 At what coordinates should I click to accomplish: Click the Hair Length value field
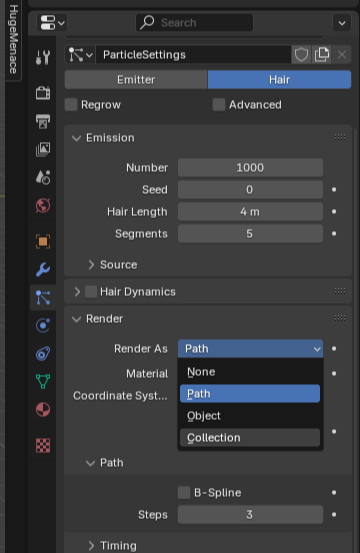pyautogui.click(x=250, y=212)
